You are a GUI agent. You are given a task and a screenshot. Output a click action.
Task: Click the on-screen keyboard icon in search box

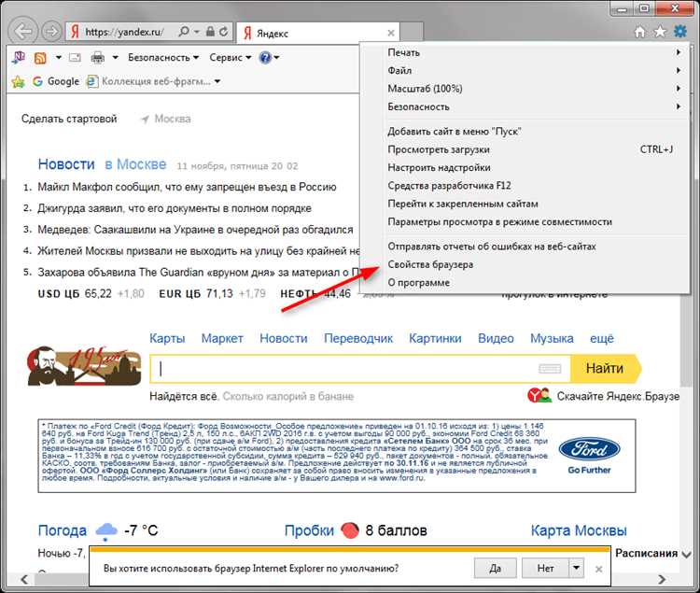550,368
